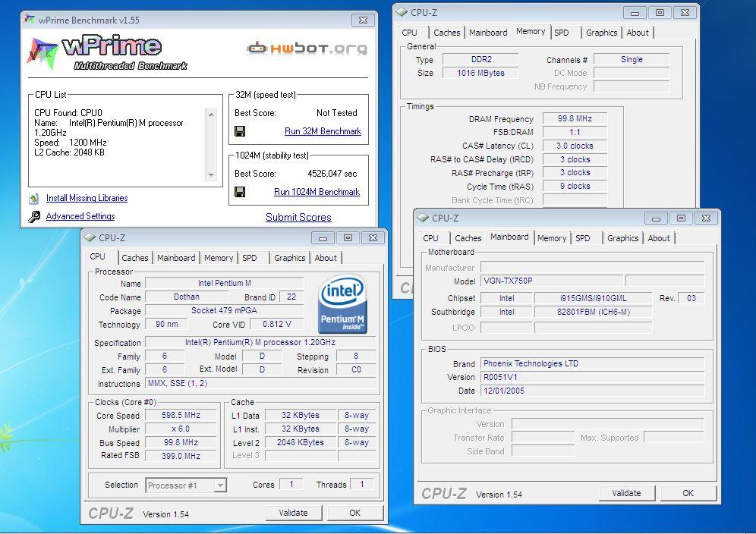Switch to Graphics tab in Mainboard window
The image size is (756, 534).
click(x=623, y=238)
